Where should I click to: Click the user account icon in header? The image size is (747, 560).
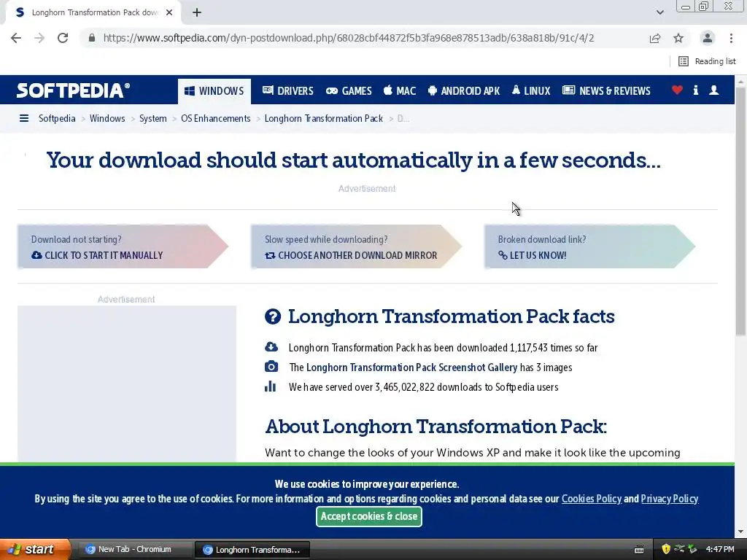pyautogui.click(x=713, y=90)
